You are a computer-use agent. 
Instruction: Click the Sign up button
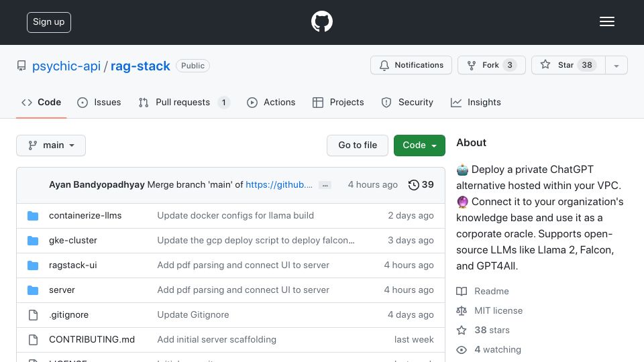49,22
